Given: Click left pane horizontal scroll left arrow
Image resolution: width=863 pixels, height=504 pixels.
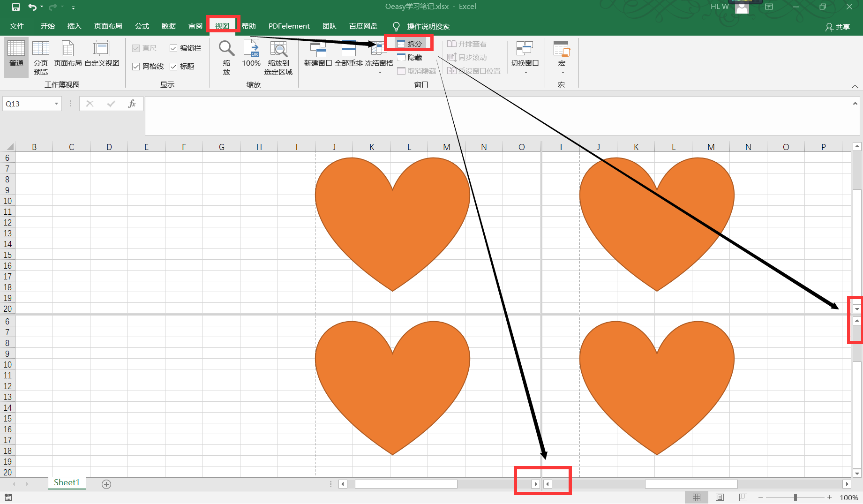Looking at the screenshot, I should tap(343, 484).
